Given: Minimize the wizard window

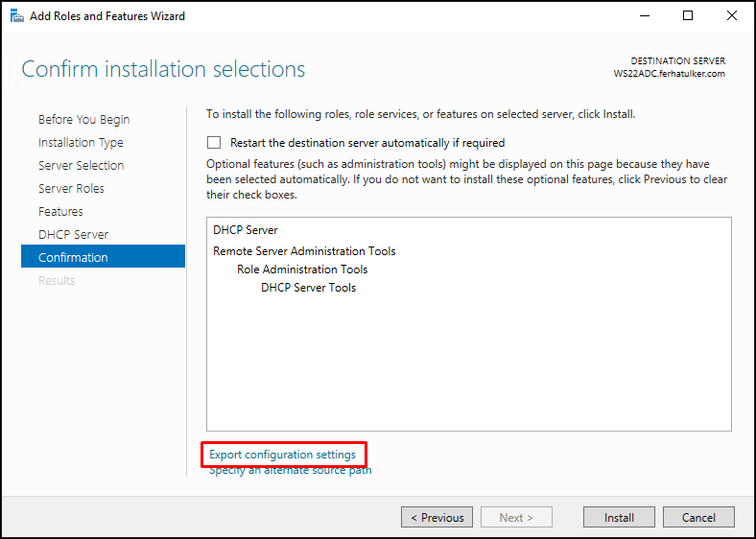Looking at the screenshot, I should click(645, 16).
